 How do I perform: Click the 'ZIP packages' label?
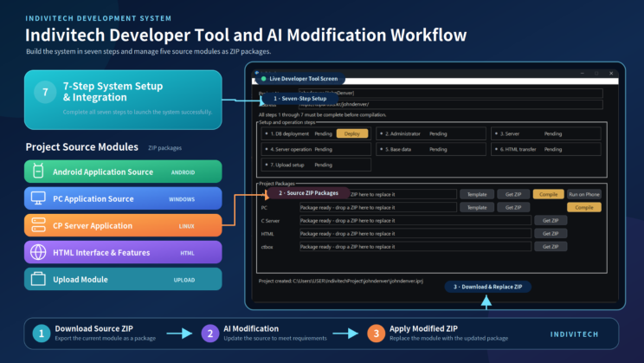164,148
